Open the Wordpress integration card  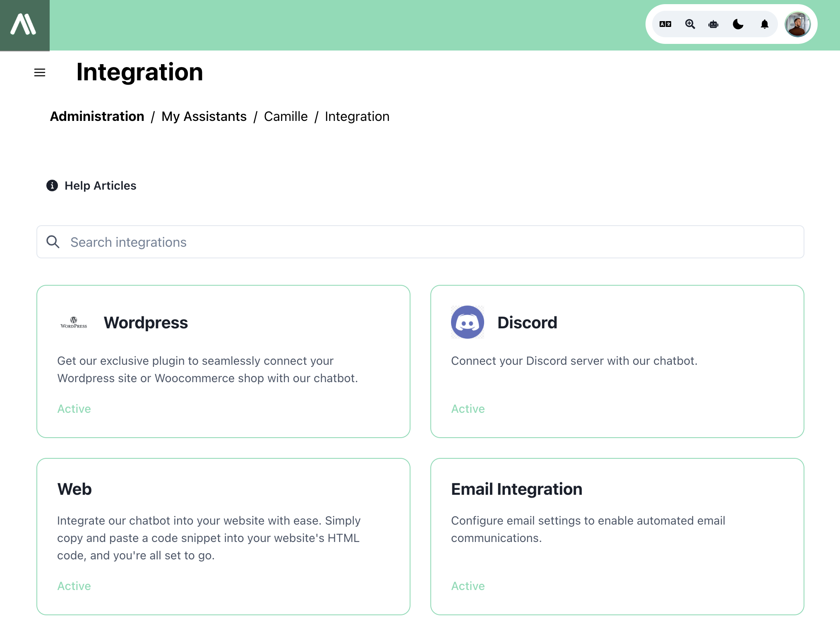click(223, 361)
